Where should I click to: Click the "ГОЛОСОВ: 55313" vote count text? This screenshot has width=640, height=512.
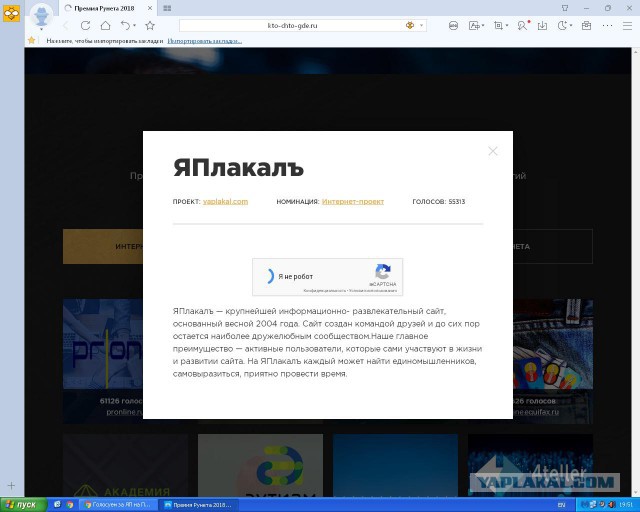click(x=439, y=201)
